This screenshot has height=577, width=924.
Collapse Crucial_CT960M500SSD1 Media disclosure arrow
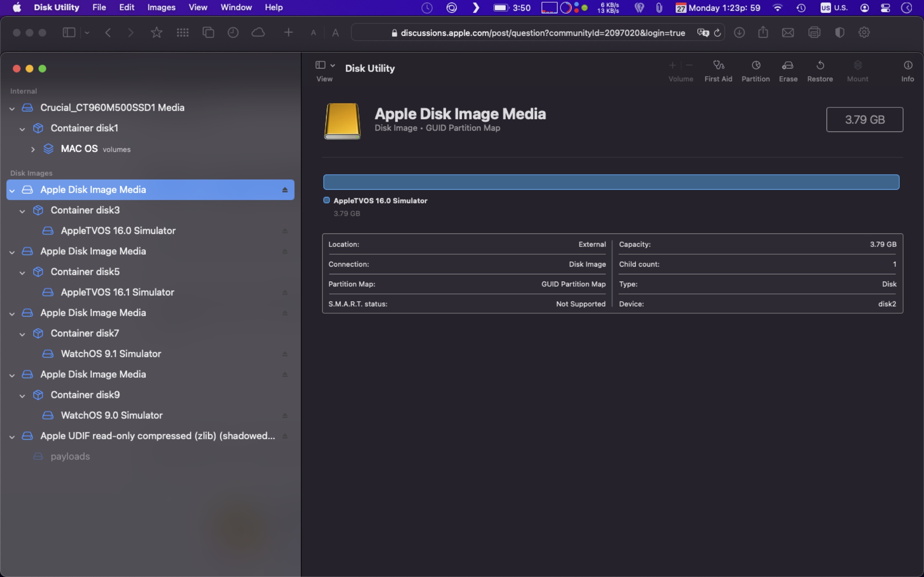(x=12, y=109)
